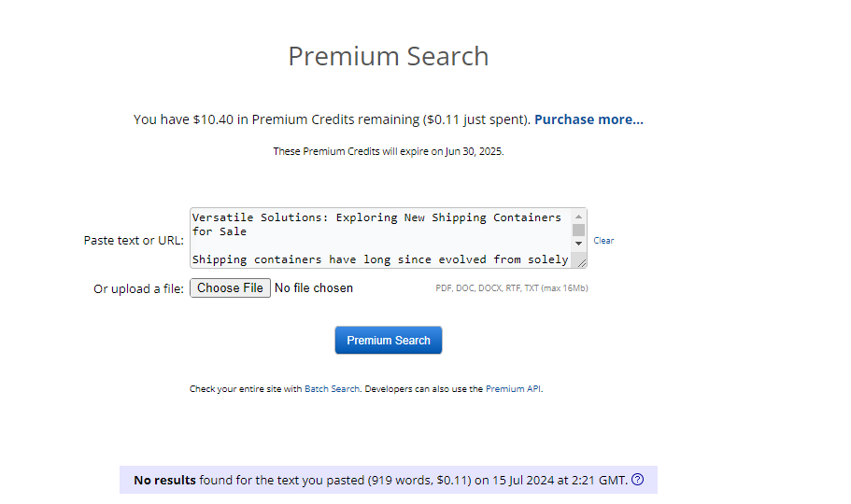Click the supported file formats hint text
Image resolution: width=851 pixels, height=504 pixels.
tap(512, 288)
